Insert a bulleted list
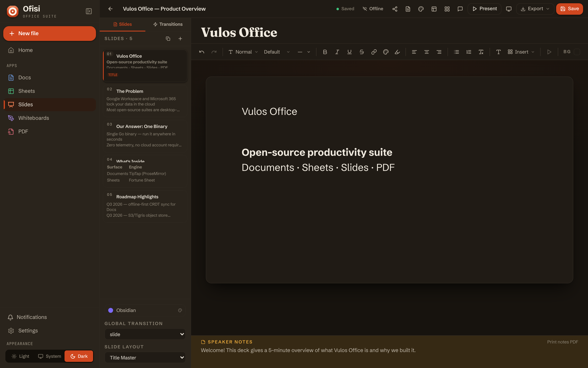Screen dimensions: 588x368 (x=457, y=52)
